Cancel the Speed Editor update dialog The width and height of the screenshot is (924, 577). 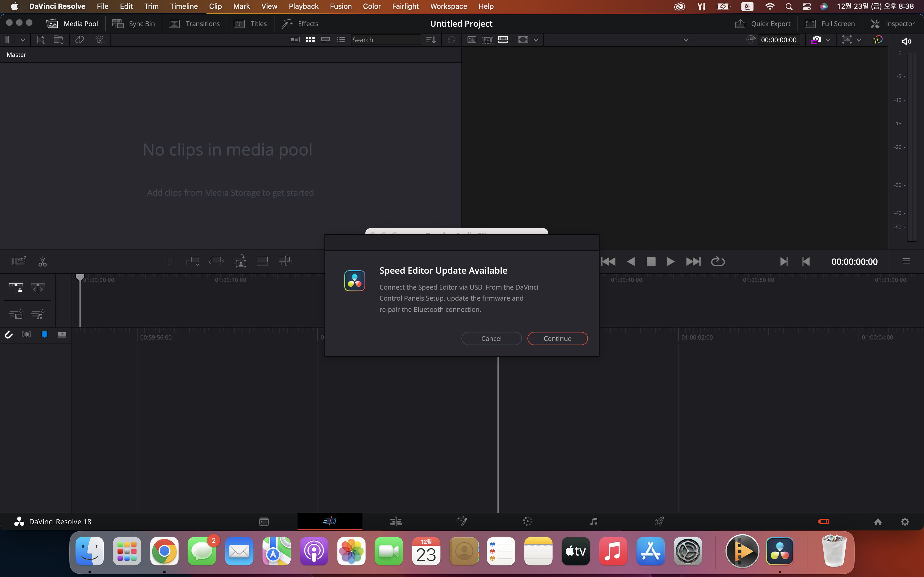coord(491,339)
